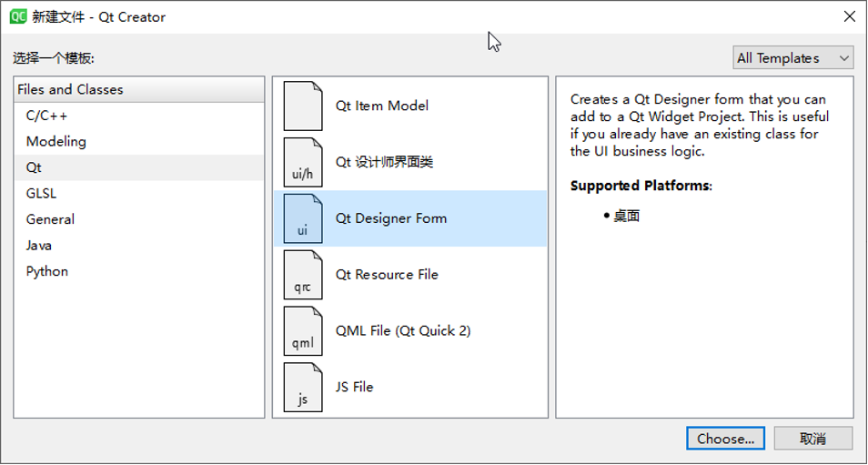Click the 选择一个模板 label

[54, 58]
